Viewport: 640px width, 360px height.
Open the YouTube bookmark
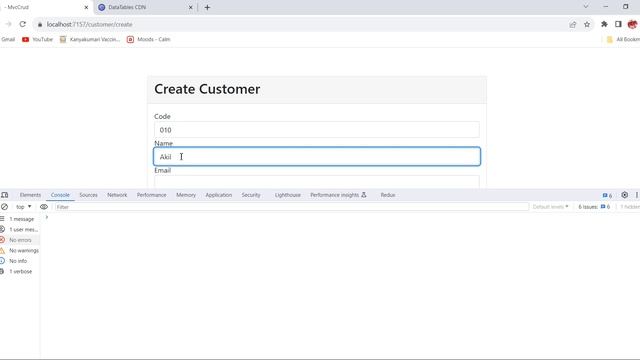tap(38, 40)
